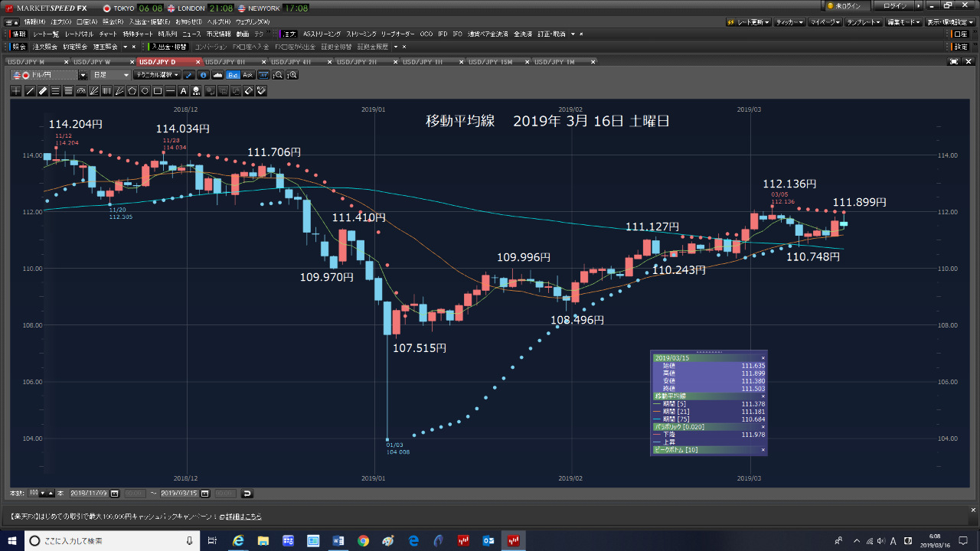Choose the text annotation 'A' tool
Viewport: 980px width, 551px height.
coord(183,91)
